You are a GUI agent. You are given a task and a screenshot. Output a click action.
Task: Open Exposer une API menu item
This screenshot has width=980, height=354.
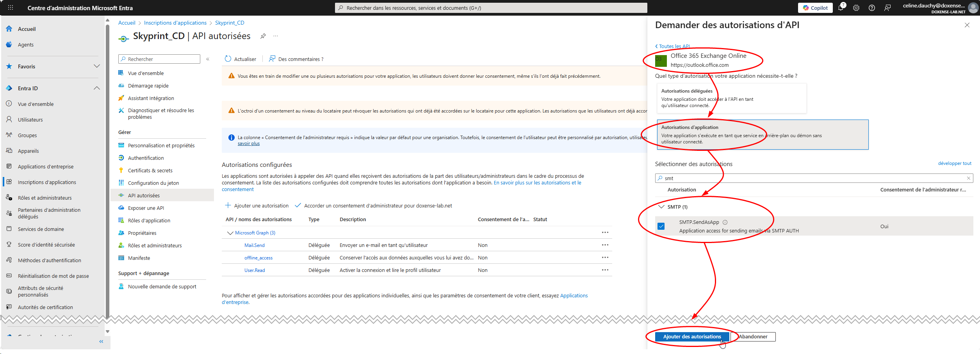146,208
